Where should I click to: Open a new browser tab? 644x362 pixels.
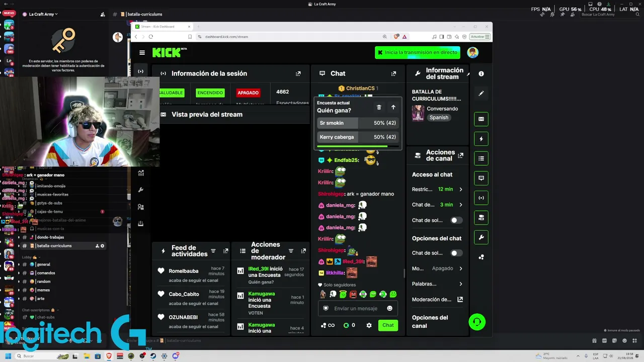pos(199,27)
